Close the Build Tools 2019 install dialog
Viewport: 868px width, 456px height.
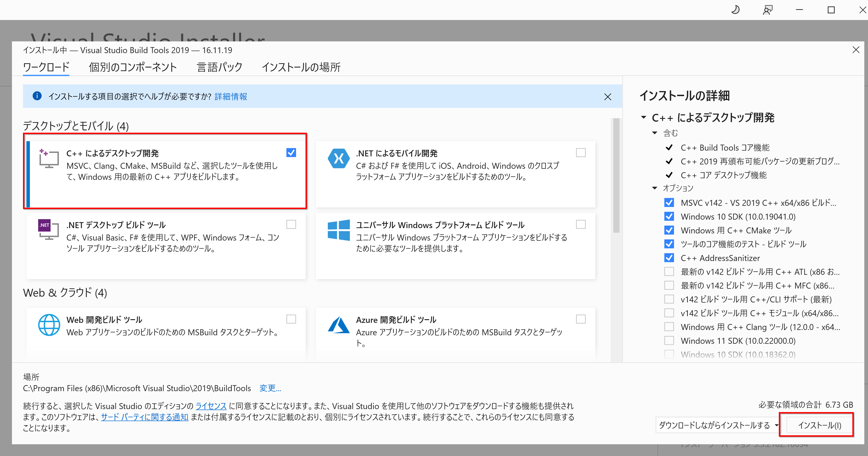(x=856, y=50)
